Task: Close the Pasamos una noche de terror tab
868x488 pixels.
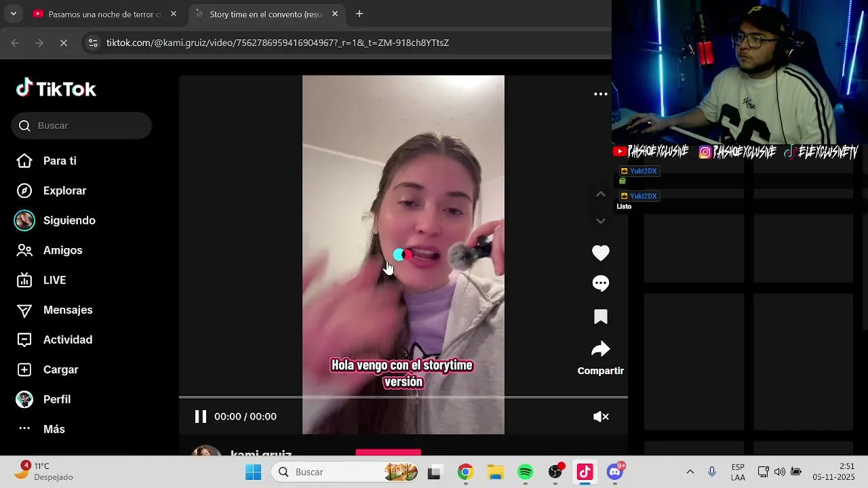Action: click(x=174, y=14)
